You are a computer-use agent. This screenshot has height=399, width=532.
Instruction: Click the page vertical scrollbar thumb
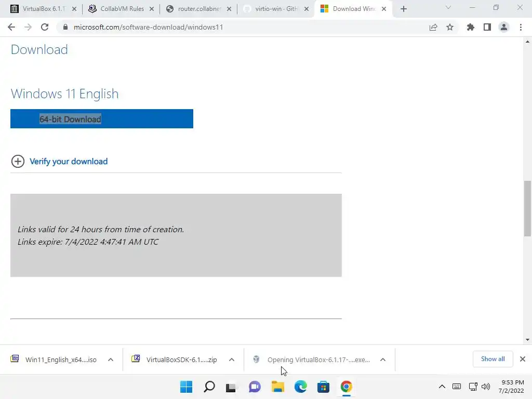[527, 209]
